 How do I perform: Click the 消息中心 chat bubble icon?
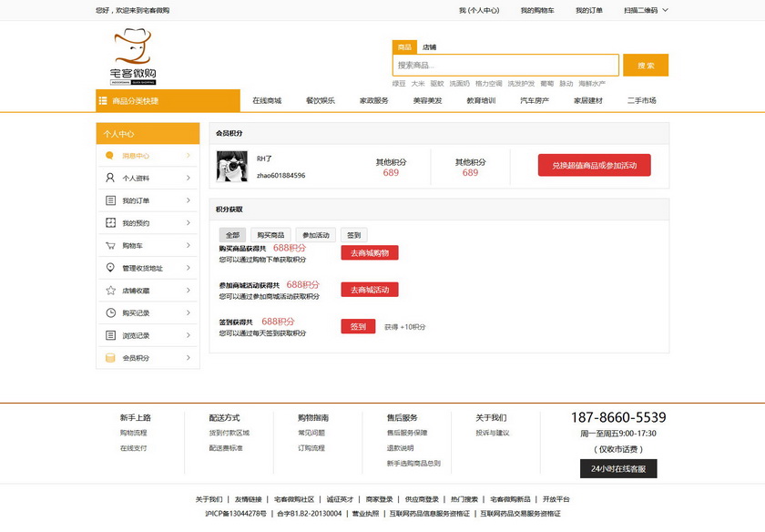(x=110, y=155)
